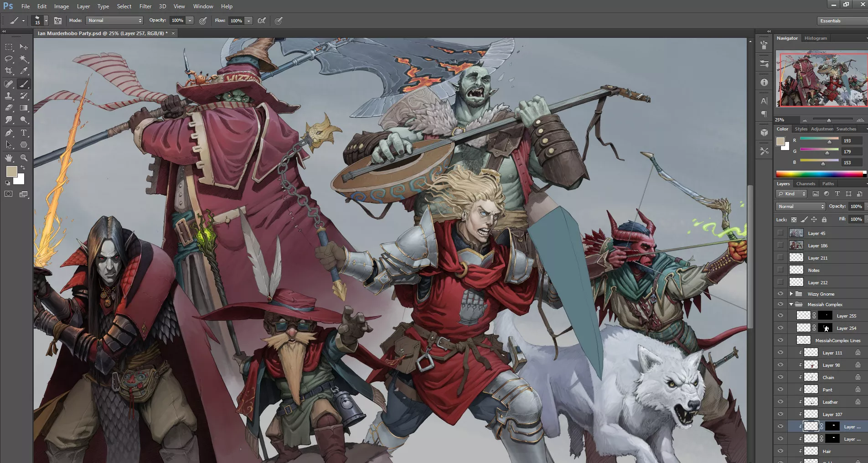Click lock transparent pixels icon
The width and height of the screenshot is (868, 463).
click(794, 219)
